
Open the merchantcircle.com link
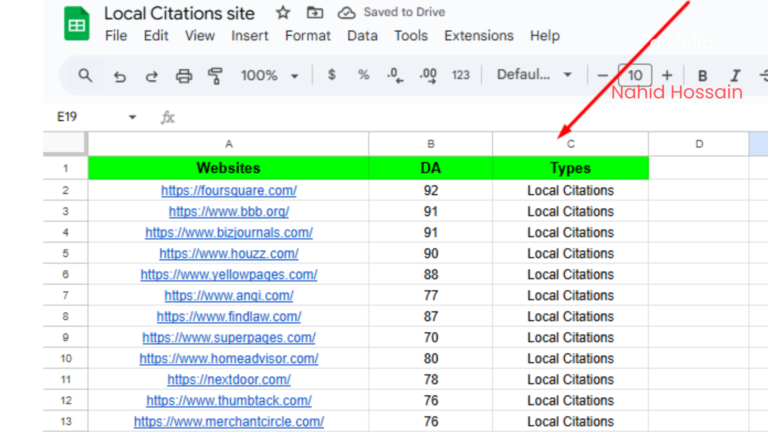point(229,422)
